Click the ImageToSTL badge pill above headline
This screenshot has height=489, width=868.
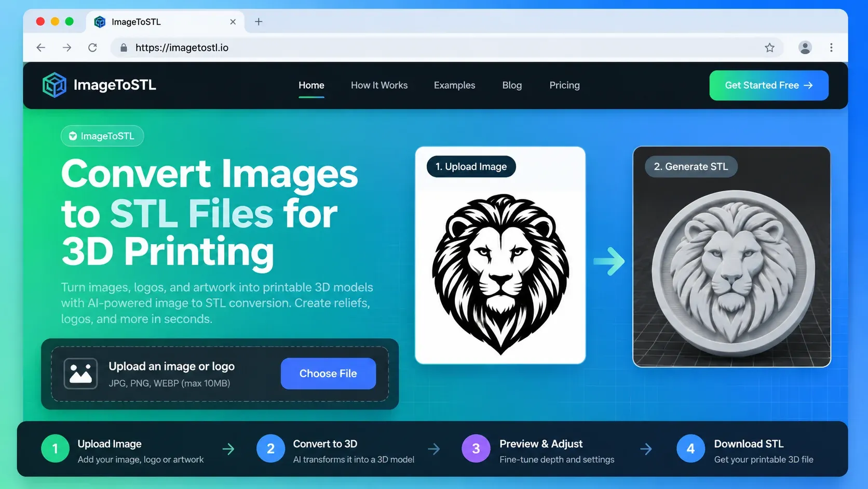tap(102, 136)
